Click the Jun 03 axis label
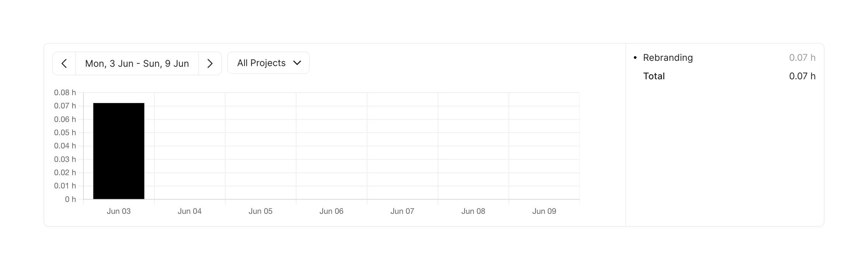This screenshot has width=868, height=271. [x=119, y=211]
